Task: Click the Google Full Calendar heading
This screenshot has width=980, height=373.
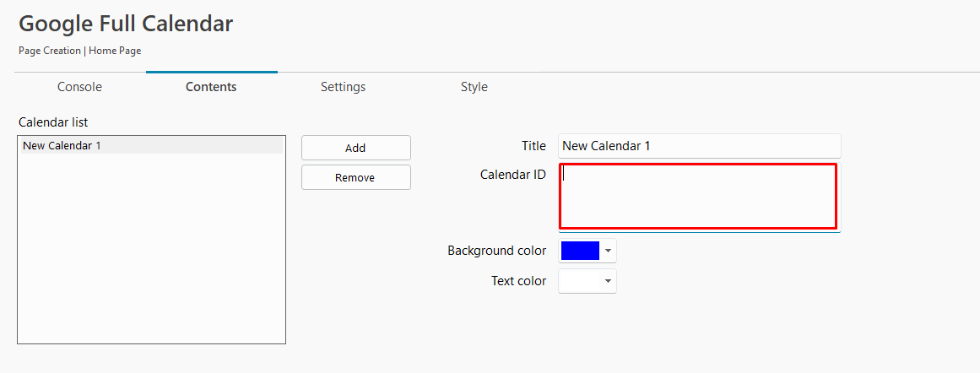Action: 126,24
